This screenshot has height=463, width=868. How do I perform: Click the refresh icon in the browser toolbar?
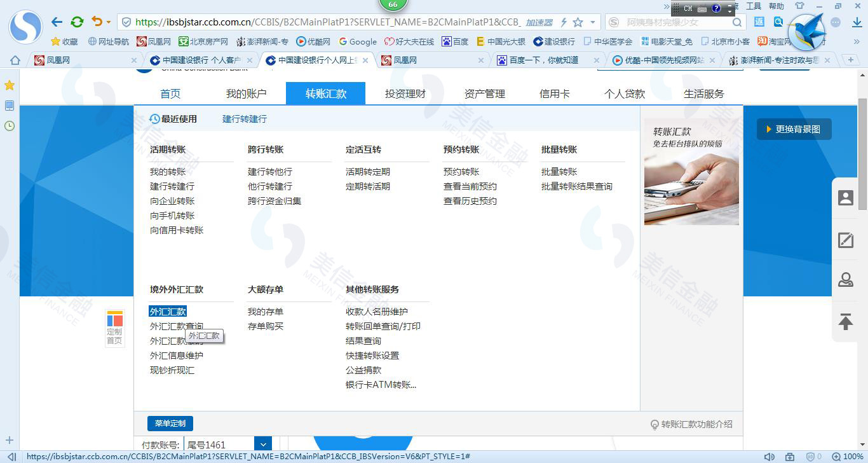(x=77, y=21)
